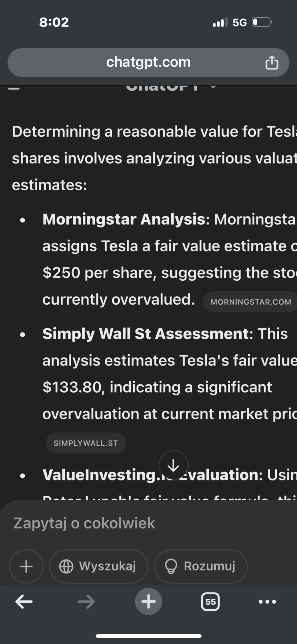The image size is (297, 644).
Task: Tap the plus attachment button in composer
Action: coord(26,566)
